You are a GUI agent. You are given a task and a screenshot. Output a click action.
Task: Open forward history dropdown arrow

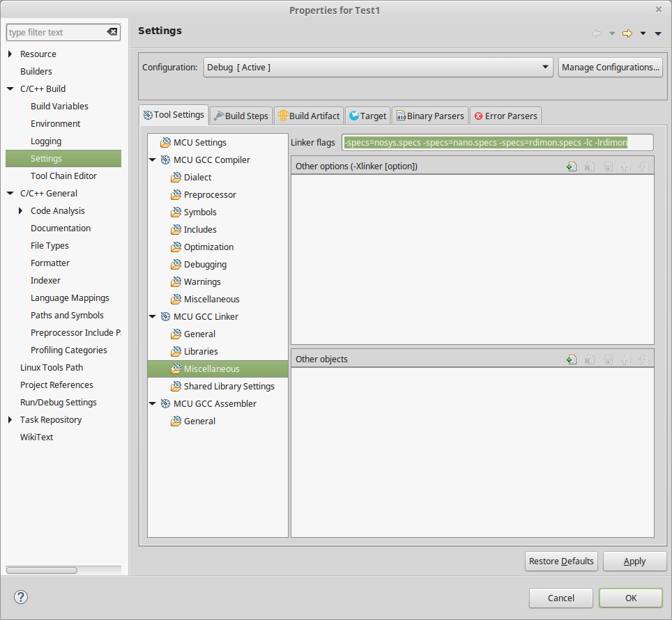point(642,33)
